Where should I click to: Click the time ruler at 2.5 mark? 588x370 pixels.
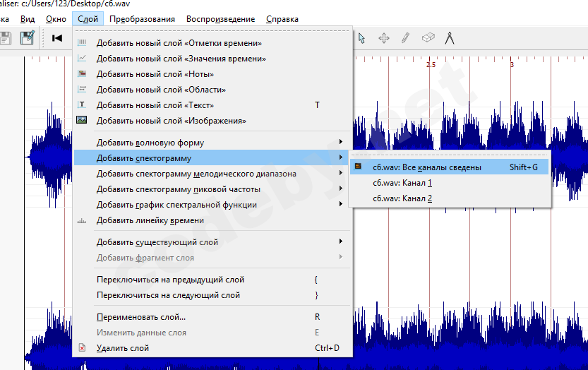click(431, 64)
